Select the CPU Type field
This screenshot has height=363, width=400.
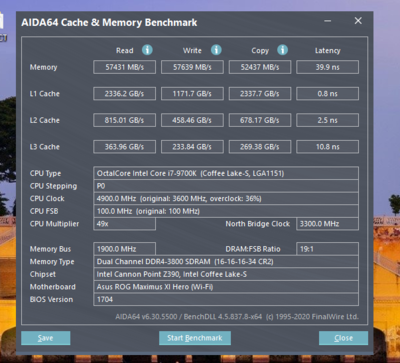(226, 173)
